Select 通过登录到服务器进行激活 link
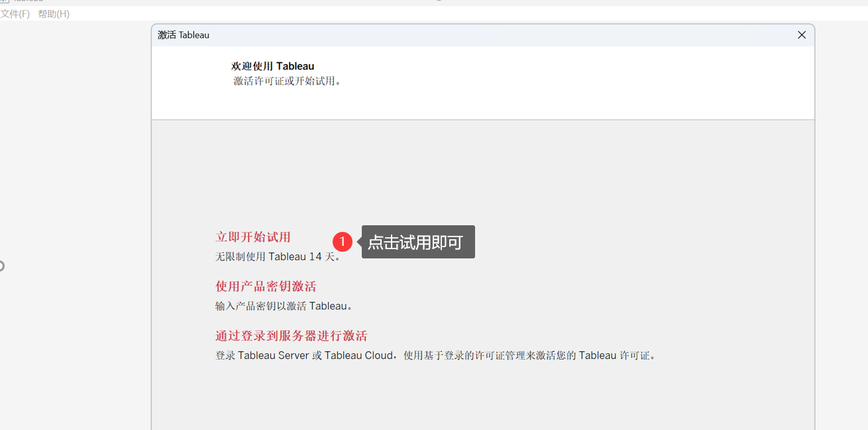The image size is (868, 430). pos(292,336)
